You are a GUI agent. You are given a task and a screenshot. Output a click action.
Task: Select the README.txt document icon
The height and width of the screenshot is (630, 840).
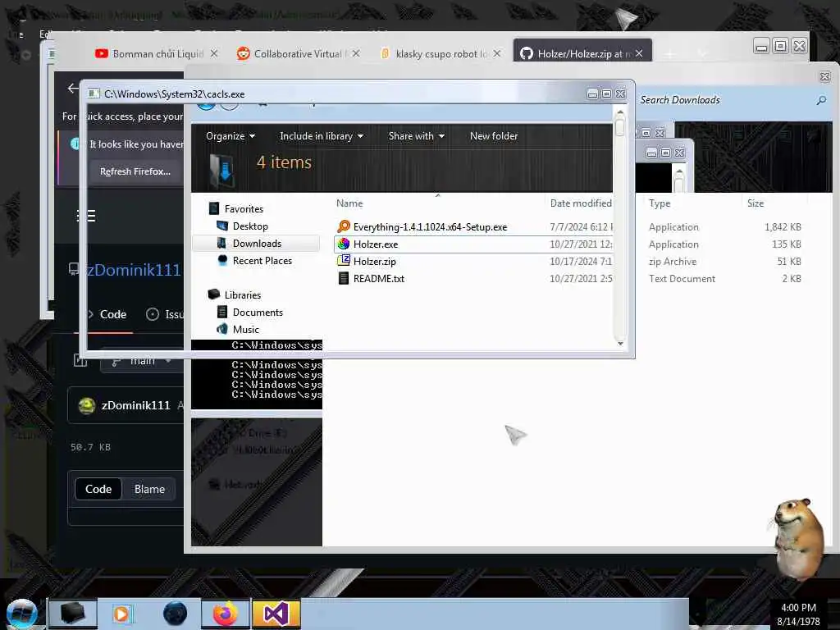(344, 279)
